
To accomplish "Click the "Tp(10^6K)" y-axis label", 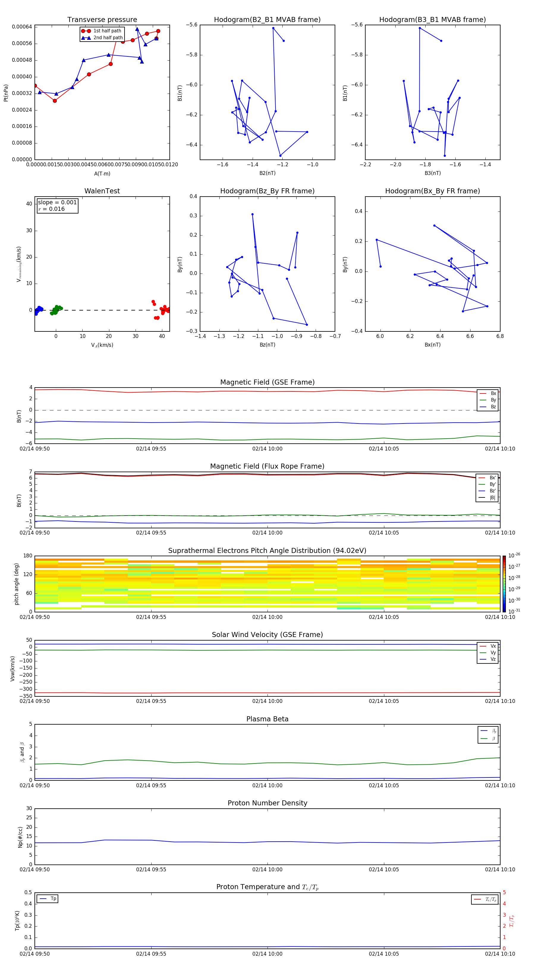I will point(17,921).
